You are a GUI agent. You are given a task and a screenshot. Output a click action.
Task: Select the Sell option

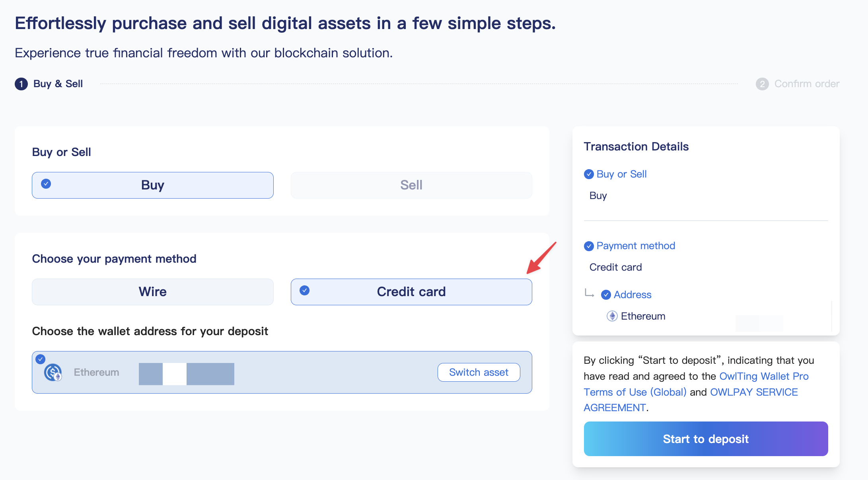tap(411, 185)
